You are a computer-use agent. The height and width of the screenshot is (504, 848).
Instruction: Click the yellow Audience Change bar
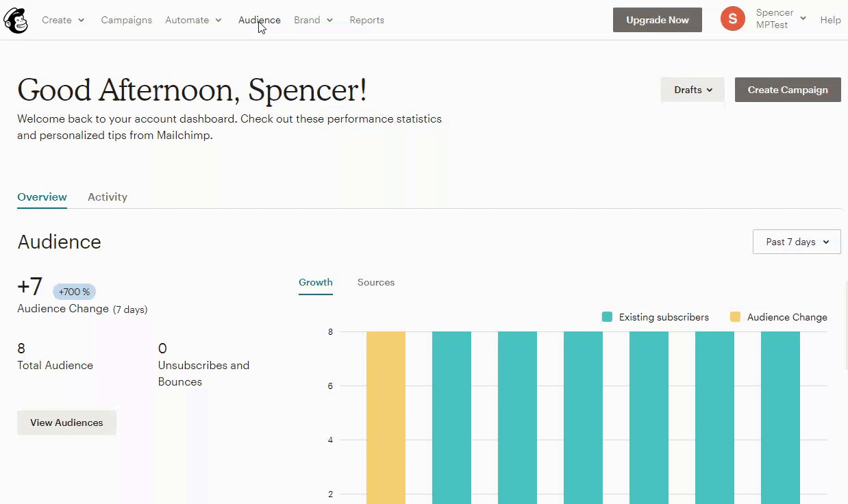[x=386, y=418]
